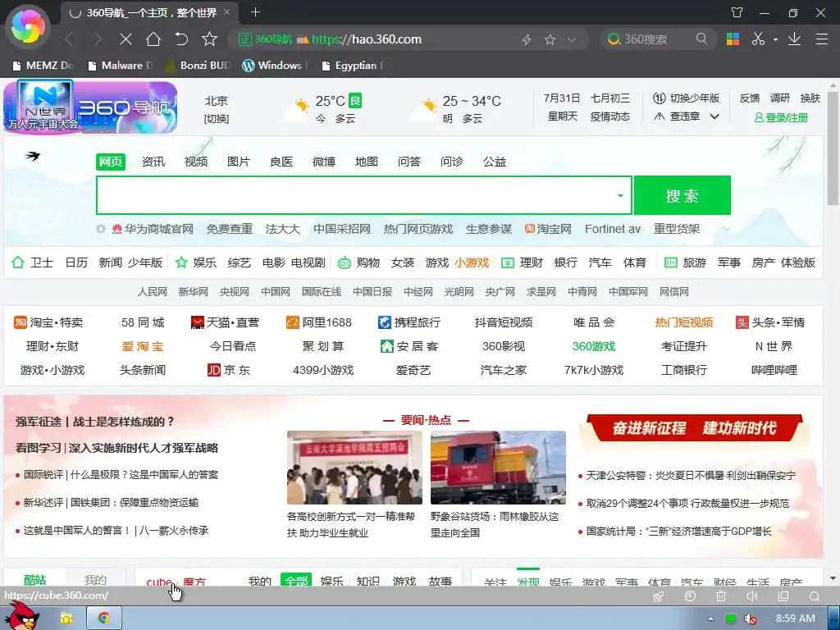Open screenshot tool dropdown arrow
This screenshot has height=630, width=840.
coord(774,39)
